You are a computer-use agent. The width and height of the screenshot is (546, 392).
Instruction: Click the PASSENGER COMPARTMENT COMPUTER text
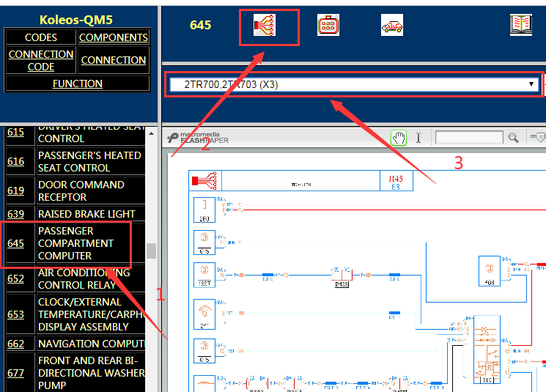pos(76,243)
